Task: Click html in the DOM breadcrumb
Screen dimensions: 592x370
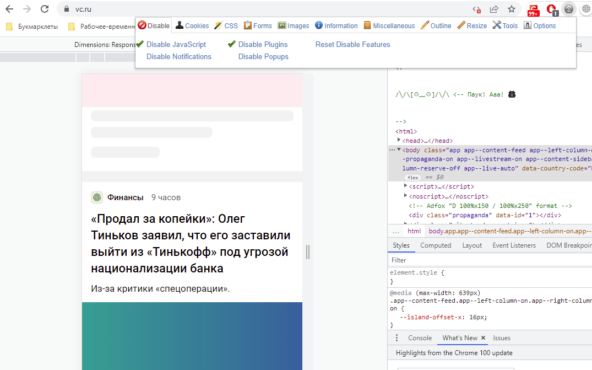Action: click(x=414, y=231)
